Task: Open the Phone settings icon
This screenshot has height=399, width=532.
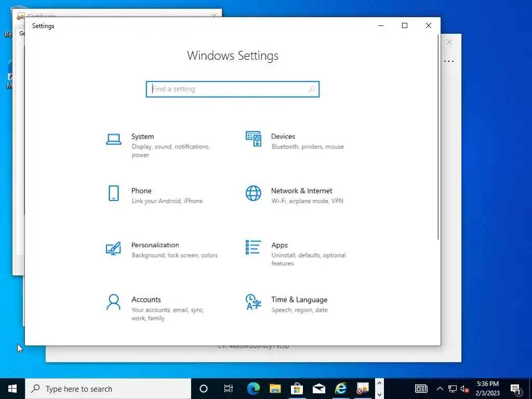Action: click(x=114, y=193)
